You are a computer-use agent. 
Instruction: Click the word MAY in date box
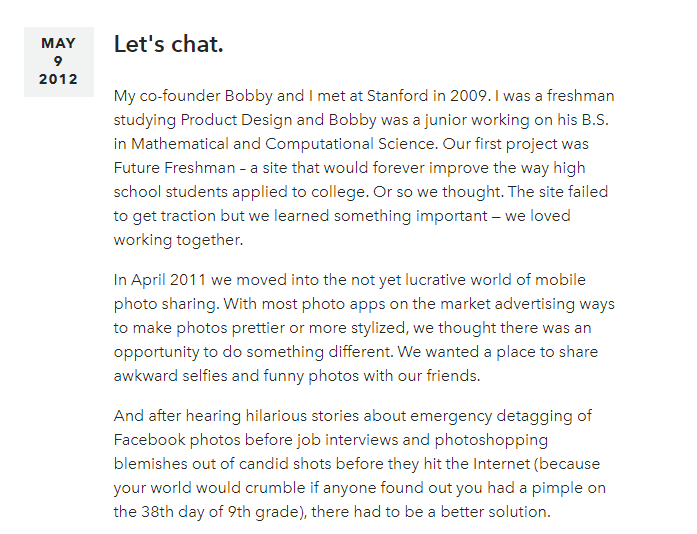click(x=59, y=43)
